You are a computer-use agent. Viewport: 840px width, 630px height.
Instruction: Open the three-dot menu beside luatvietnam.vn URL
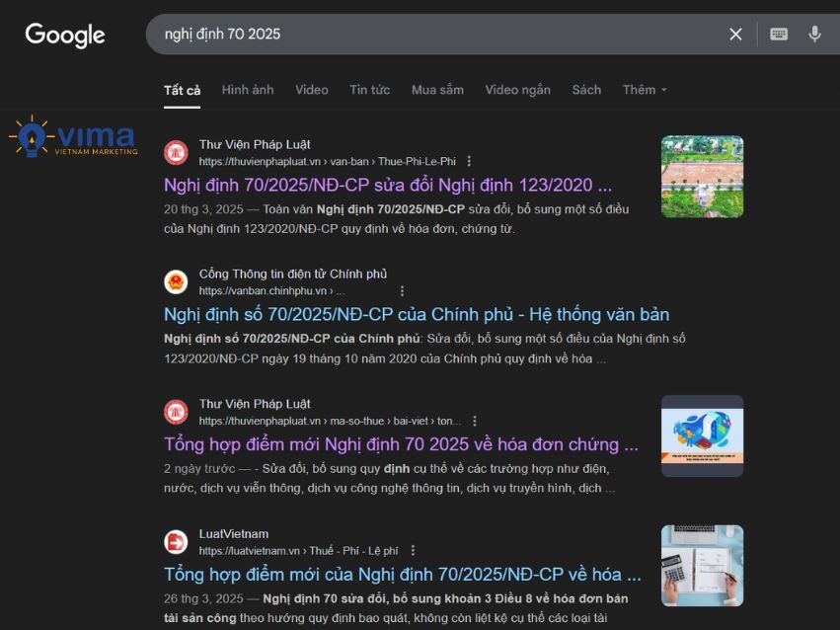pyautogui.click(x=413, y=551)
